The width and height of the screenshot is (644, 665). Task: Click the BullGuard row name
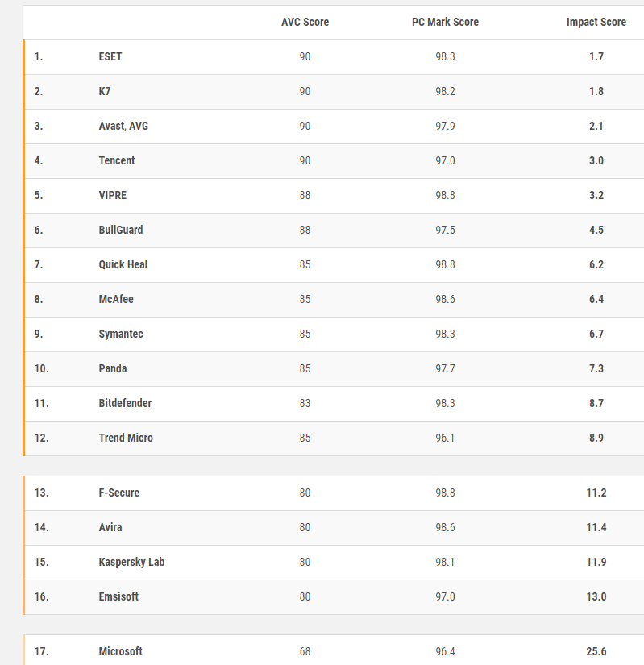pyautogui.click(x=121, y=230)
